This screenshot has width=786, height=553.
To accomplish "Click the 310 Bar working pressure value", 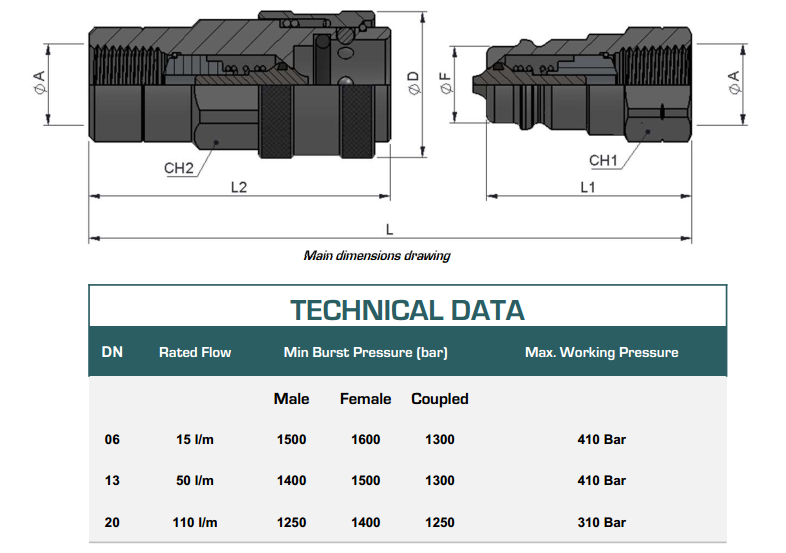I will [601, 522].
